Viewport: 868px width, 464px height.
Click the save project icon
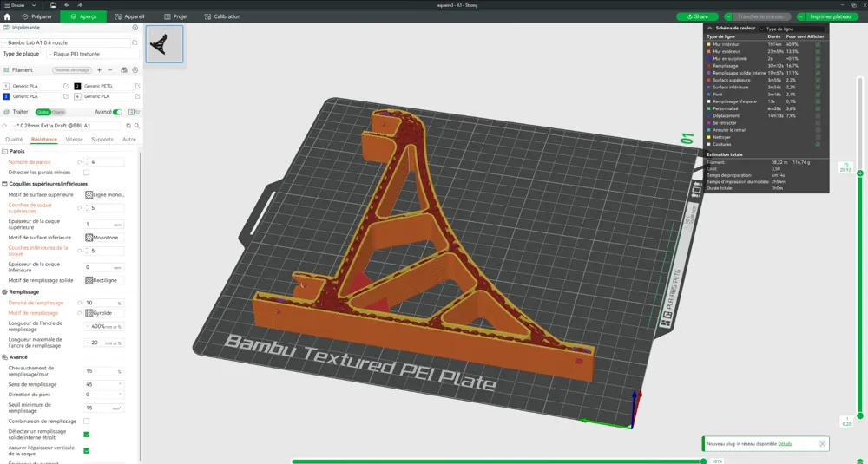point(53,5)
